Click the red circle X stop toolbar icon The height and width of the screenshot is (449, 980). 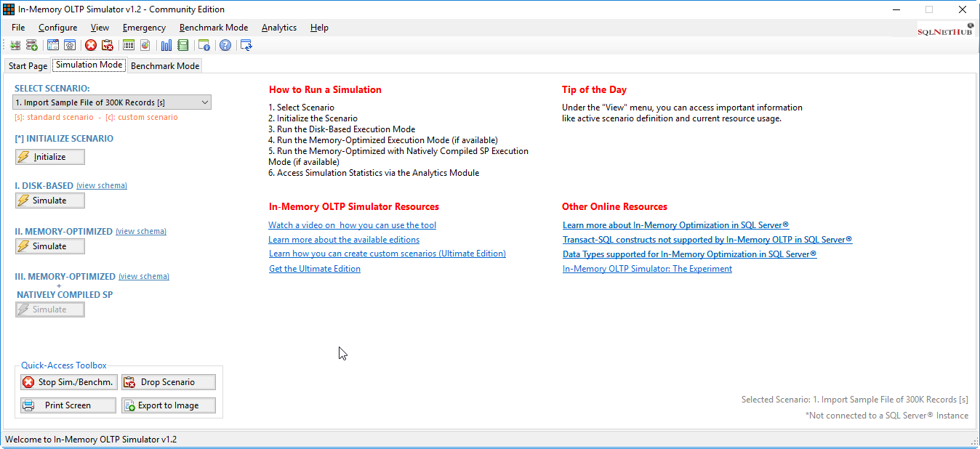click(x=91, y=45)
